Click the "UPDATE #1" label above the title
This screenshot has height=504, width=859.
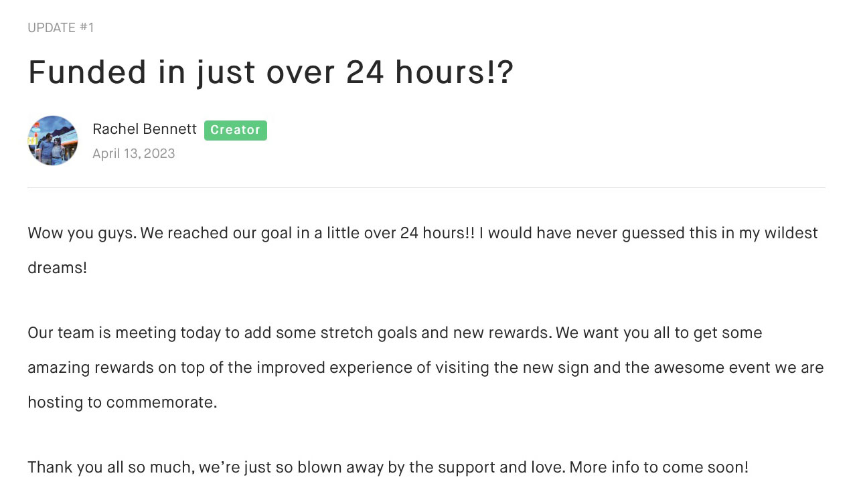point(61,28)
